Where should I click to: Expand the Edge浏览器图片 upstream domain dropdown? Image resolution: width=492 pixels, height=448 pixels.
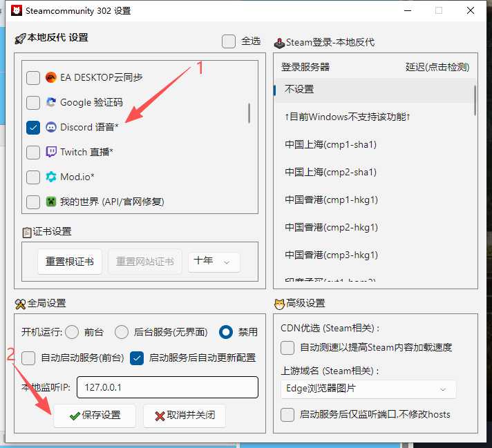tap(368, 389)
